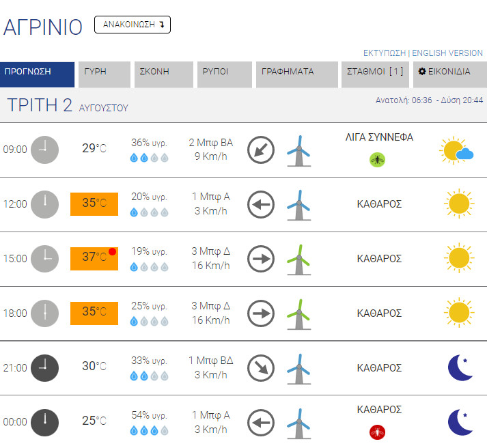Click the partly cloudy sun icon at 09:00
Screen dimensions: 487x448
tap(456, 151)
